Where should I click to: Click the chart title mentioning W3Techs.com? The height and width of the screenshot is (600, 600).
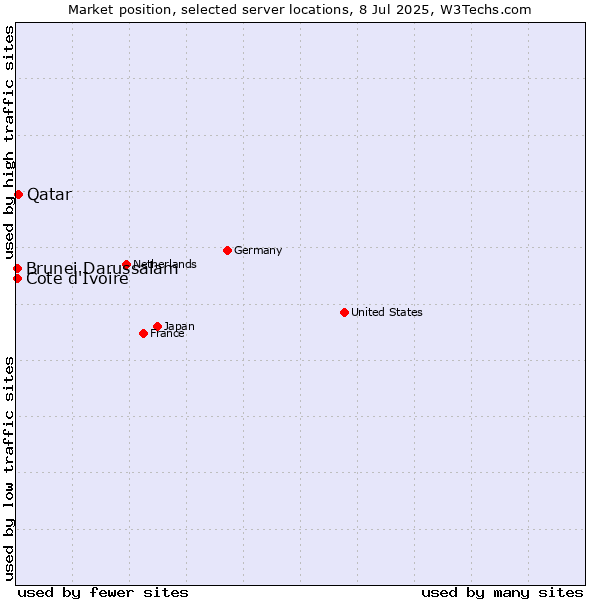(300, 10)
